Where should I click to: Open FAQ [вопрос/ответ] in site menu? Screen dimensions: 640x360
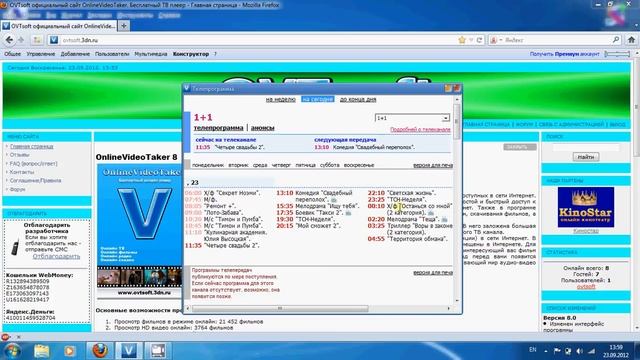click(33, 163)
